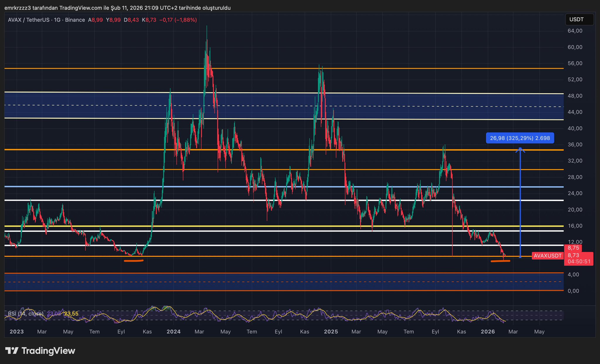Select the top orange horizontal line near 55
This screenshot has width=600, height=364.
click(x=117, y=68)
